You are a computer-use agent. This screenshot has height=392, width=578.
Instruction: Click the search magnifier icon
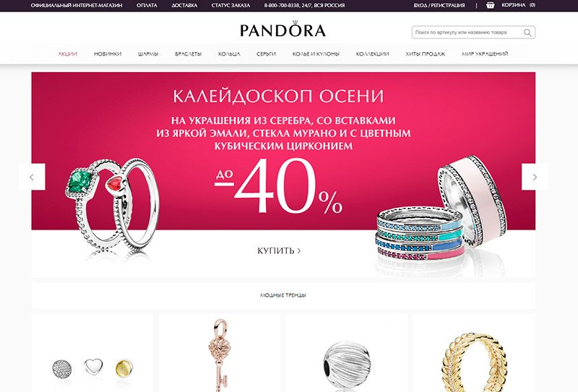tap(527, 32)
